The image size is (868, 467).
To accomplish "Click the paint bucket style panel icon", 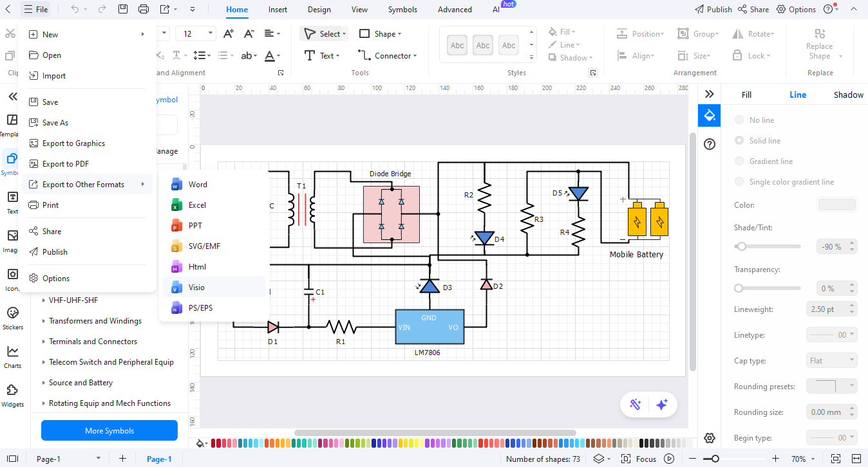I will [x=709, y=116].
